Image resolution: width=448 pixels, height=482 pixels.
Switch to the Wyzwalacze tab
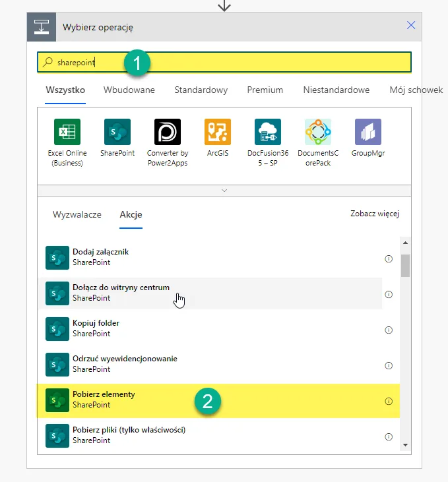[77, 215]
